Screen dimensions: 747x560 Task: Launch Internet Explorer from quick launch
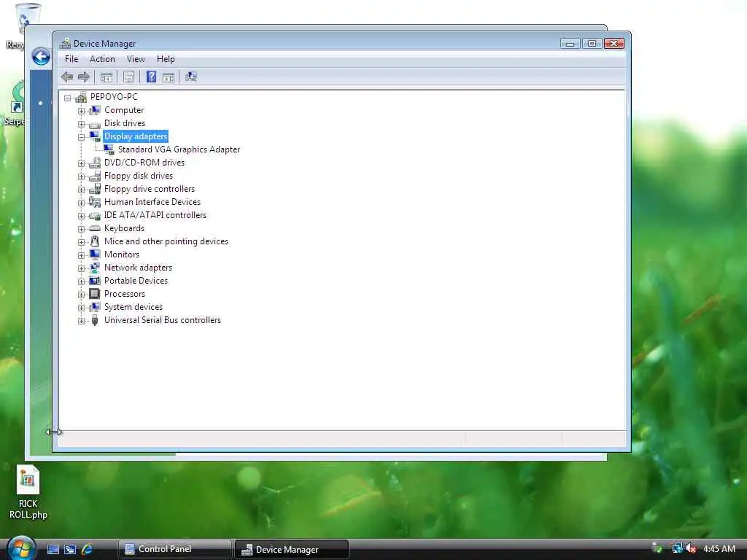(87, 549)
